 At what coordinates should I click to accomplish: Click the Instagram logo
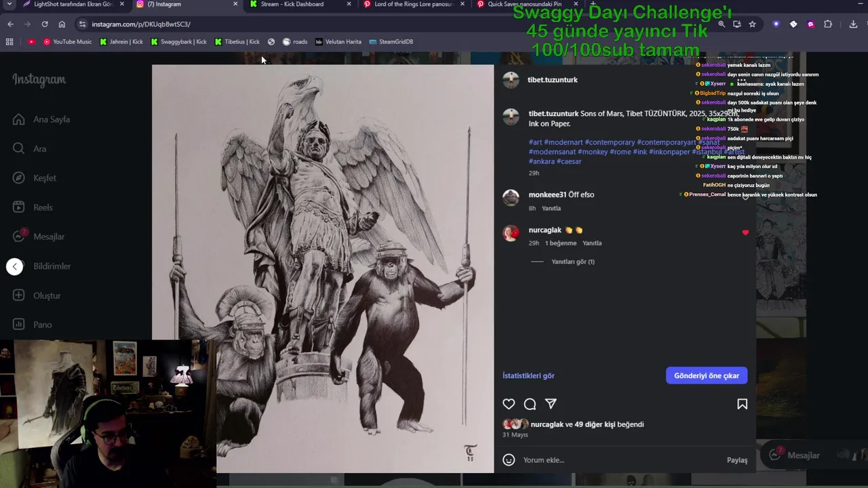point(39,80)
